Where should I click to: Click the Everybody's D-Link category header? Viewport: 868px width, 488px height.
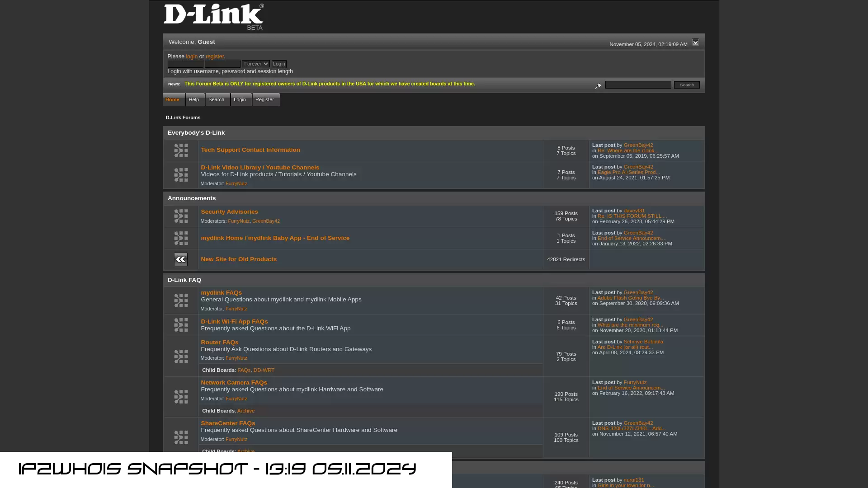pos(196,133)
